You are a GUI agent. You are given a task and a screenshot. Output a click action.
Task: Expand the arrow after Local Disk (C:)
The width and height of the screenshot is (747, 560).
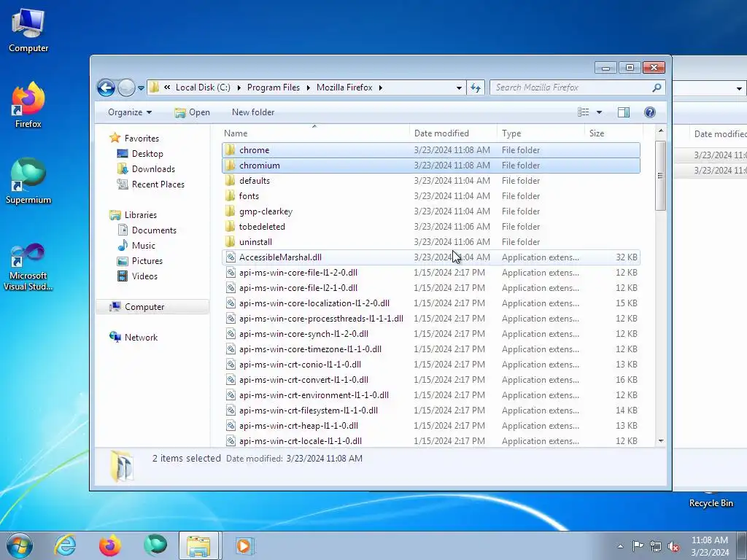(239, 87)
